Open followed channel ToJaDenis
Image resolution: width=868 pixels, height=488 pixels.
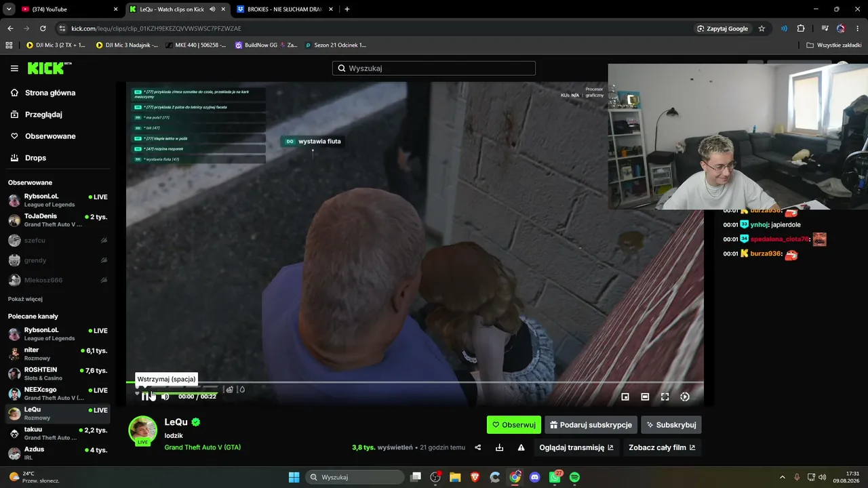pyautogui.click(x=58, y=220)
